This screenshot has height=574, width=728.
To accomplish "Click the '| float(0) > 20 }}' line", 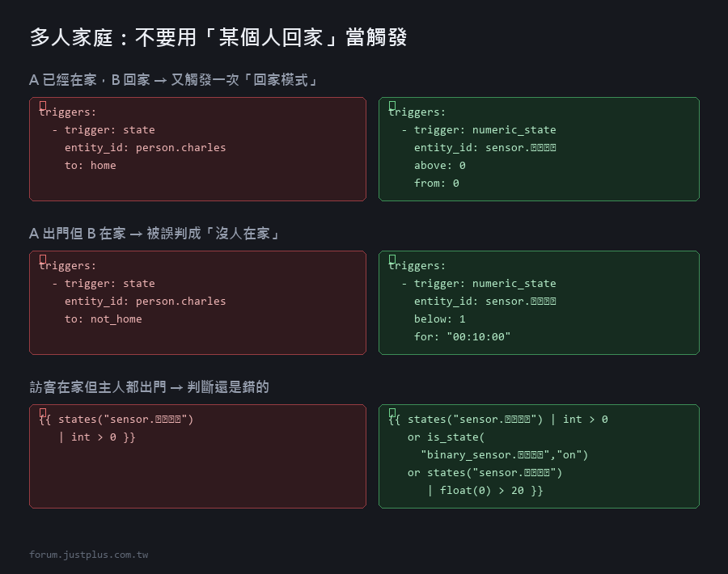I will pyautogui.click(x=485, y=491).
